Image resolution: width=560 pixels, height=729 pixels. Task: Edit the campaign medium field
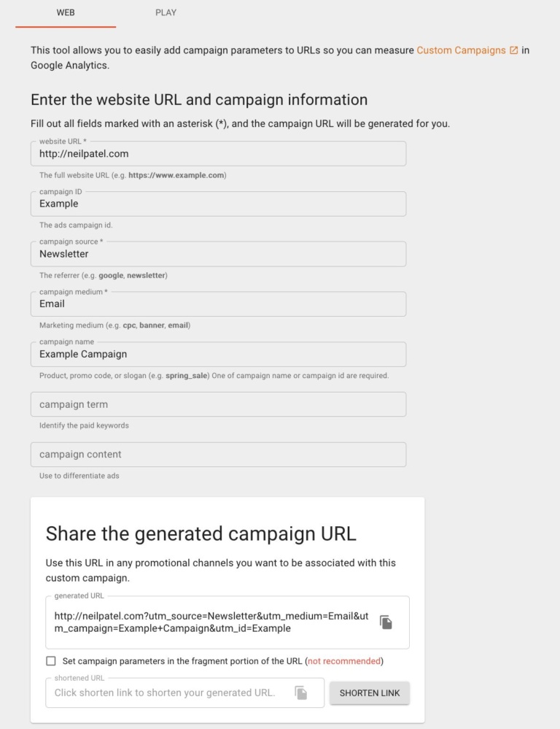pos(217,304)
